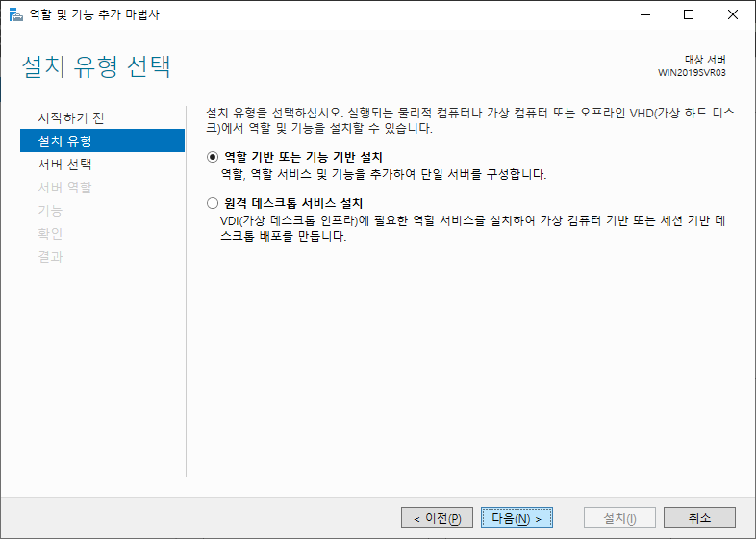Proceed with 다음(N) > button

pyautogui.click(x=517, y=518)
